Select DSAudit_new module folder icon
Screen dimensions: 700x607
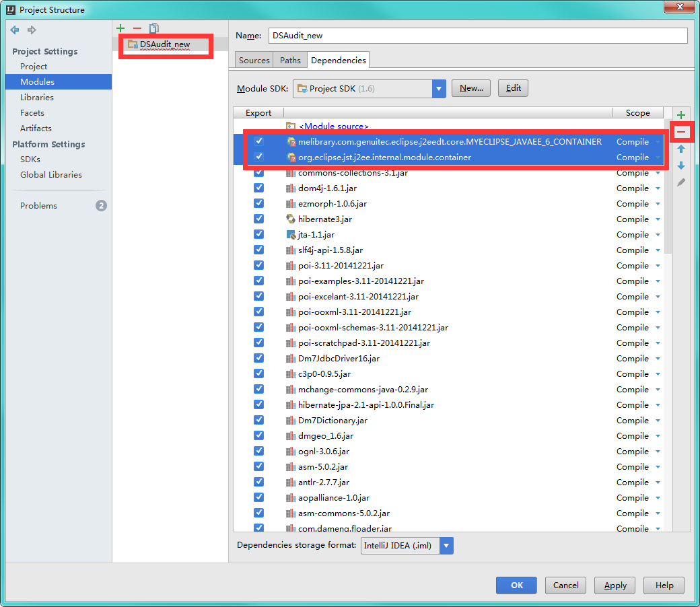click(133, 44)
